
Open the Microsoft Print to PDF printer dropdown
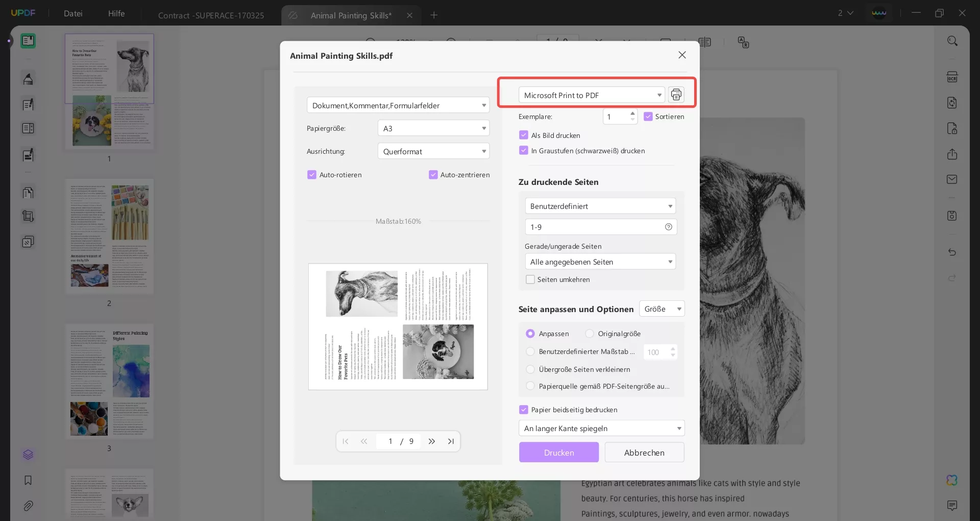[x=592, y=95]
